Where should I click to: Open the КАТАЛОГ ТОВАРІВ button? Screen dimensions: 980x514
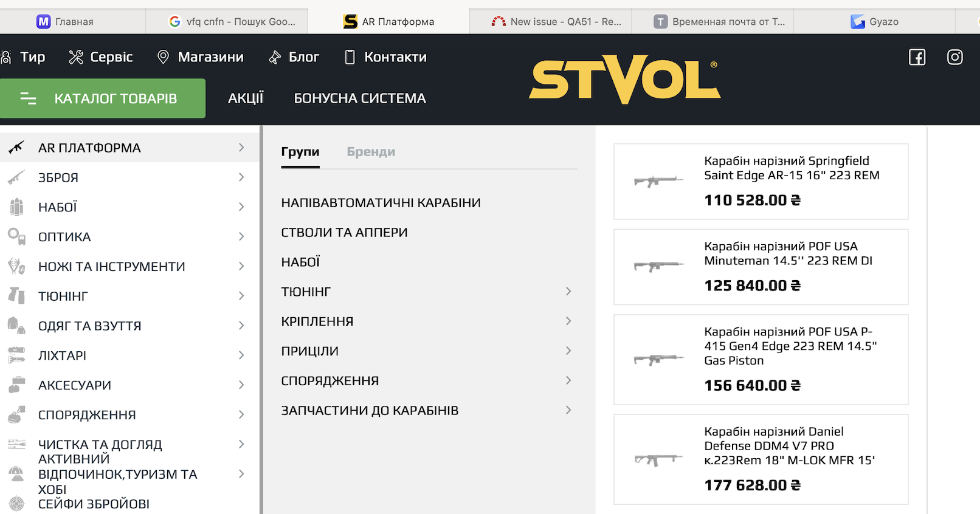103,98
